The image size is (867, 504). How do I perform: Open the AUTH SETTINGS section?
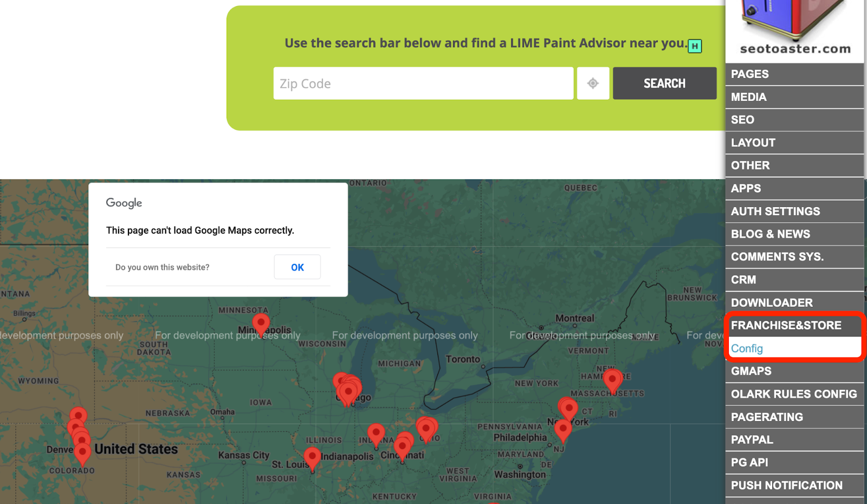point(794,211)
